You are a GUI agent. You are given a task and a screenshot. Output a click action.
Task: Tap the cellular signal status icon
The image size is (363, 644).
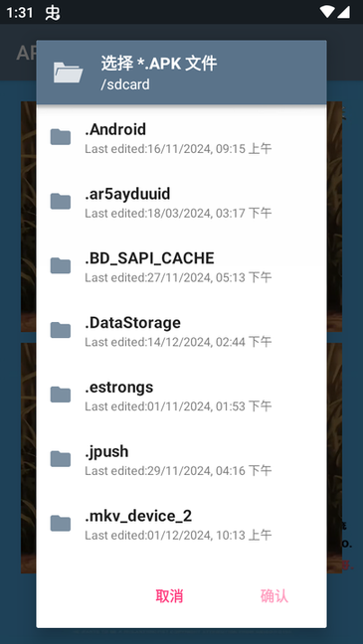[344, 12]
